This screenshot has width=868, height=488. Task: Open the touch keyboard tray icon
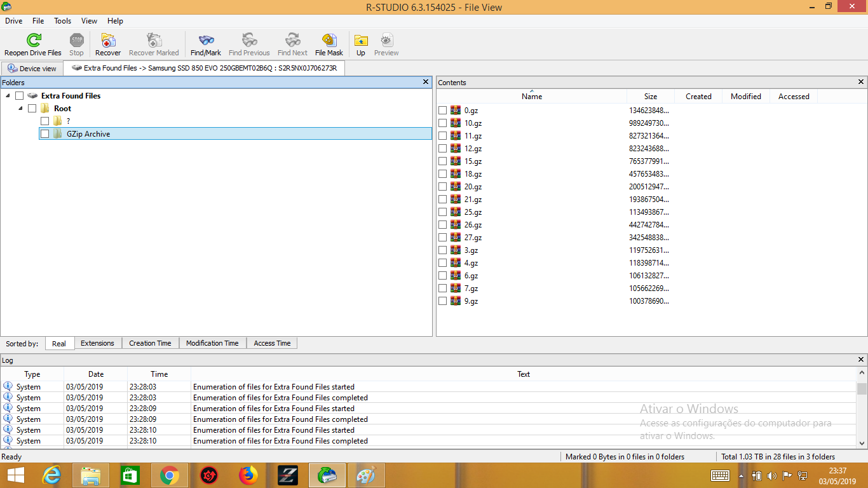[x=720, y=476]
